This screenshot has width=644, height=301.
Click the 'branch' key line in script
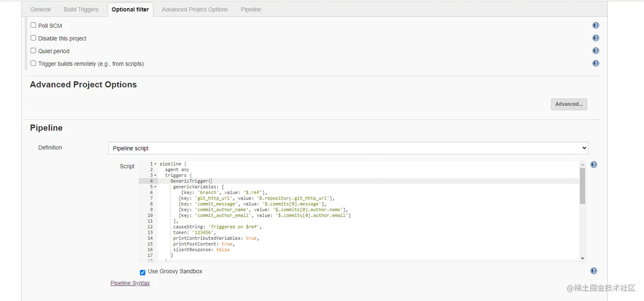224,192
